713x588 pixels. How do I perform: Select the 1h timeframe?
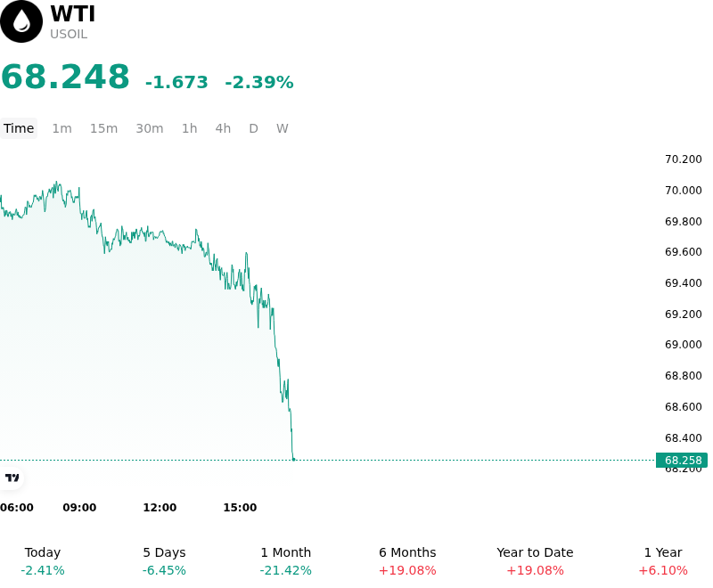190,128
